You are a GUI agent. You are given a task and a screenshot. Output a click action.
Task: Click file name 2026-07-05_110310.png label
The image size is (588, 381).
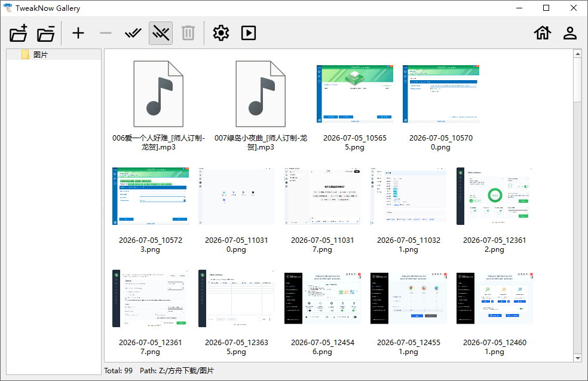[x=236, y=245]
